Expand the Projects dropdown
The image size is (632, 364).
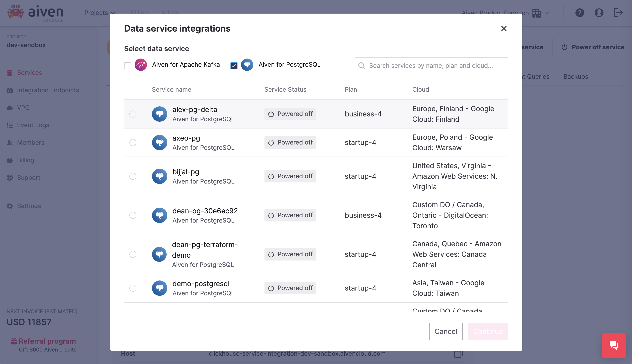(100, 13)
